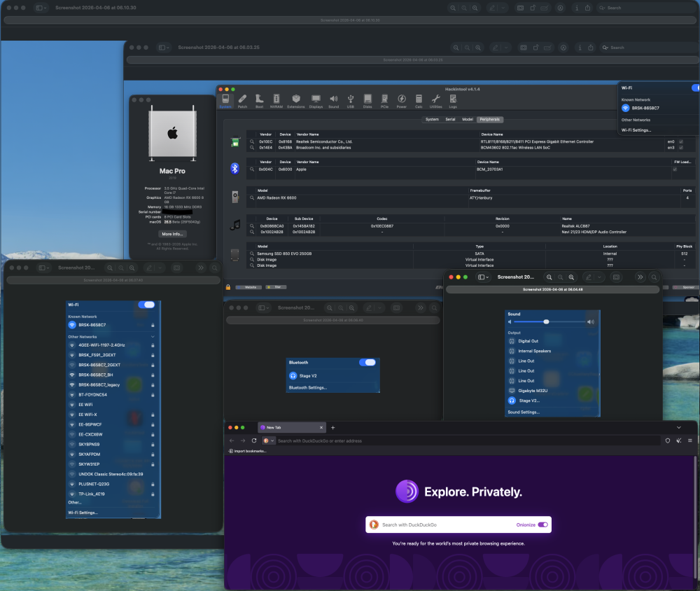This screenshot has height=591, width=700.
Task: Click the Website button in Hackintool footer
Action: pos(248,287)
